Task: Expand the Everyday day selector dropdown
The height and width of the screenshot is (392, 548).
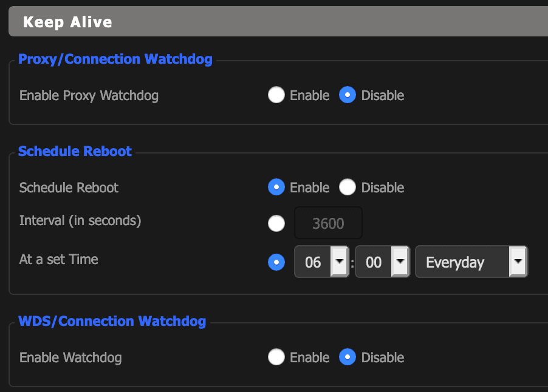Action: 471,262
